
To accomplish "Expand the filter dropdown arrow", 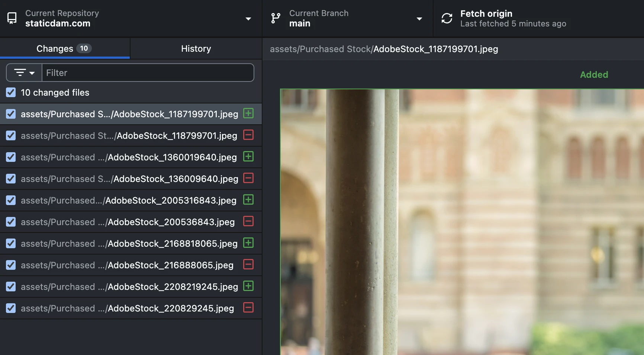I will click(x=32, y=73).
